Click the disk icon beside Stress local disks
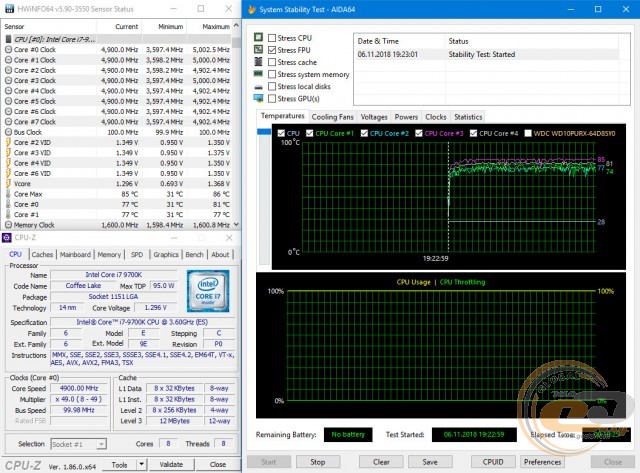Screen dimensions: 640x473 pyautogui.click(x=258, y=87)
